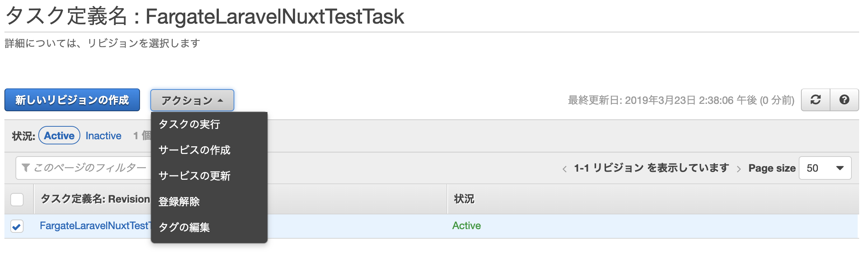Open help with the question mark icon

coord(844,100)
